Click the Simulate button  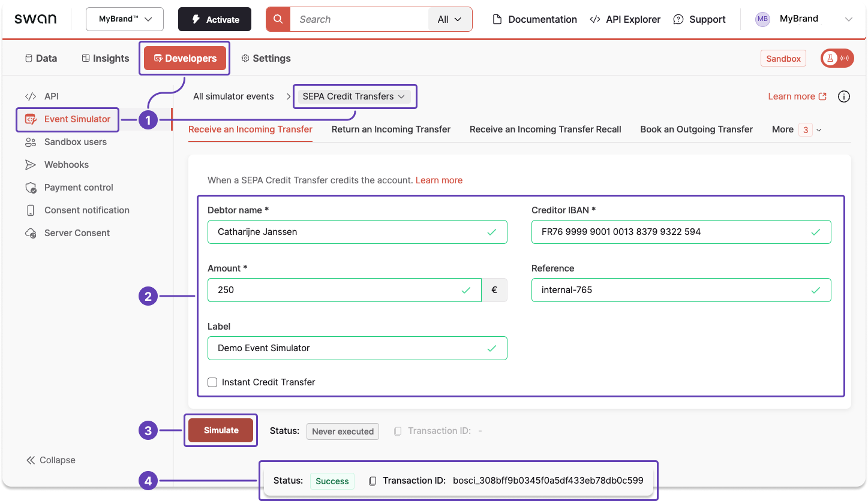pos(220,430)
